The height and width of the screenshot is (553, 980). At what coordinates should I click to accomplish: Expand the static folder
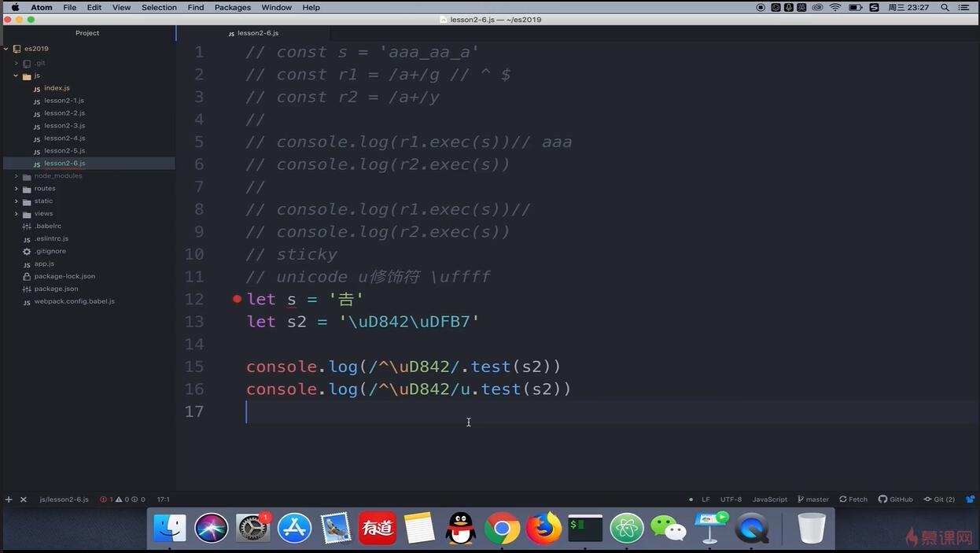pos(16,201)
